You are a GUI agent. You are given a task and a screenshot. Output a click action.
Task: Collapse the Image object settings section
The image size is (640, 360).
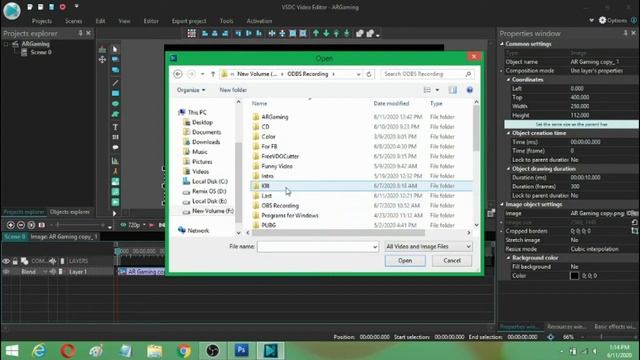click(x=502, y=204)
